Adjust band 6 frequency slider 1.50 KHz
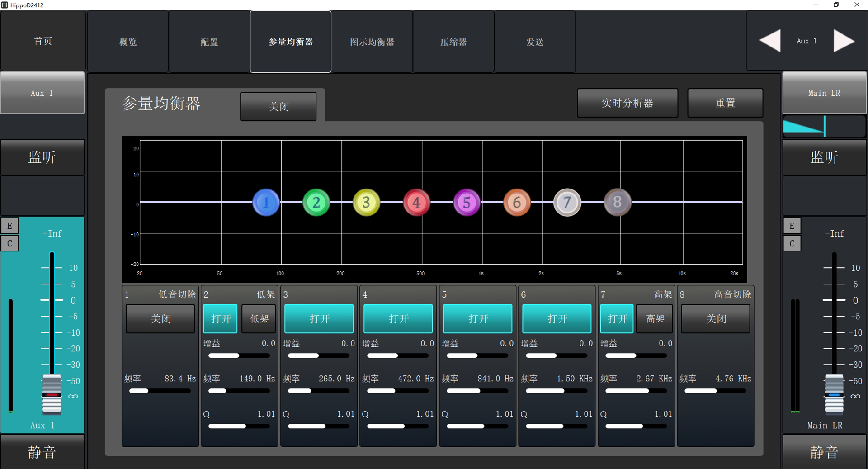The width and height of the screenshot is (868, 469). [557, 391]
